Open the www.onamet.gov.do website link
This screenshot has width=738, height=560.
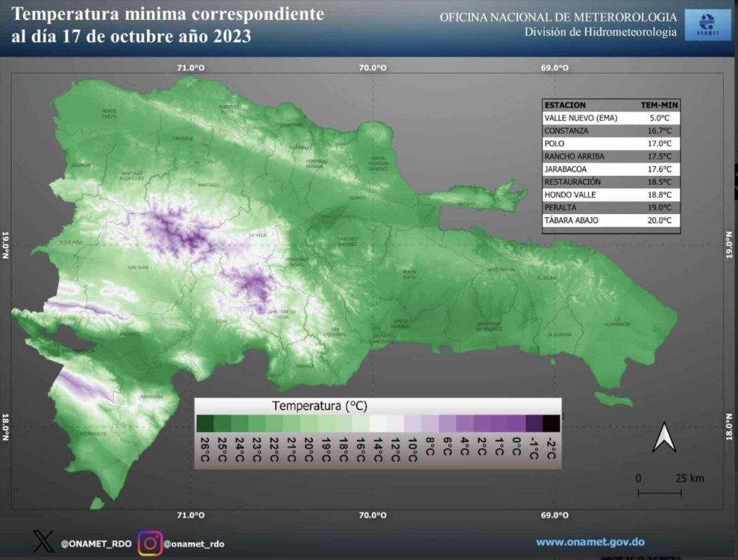point(590,542)
